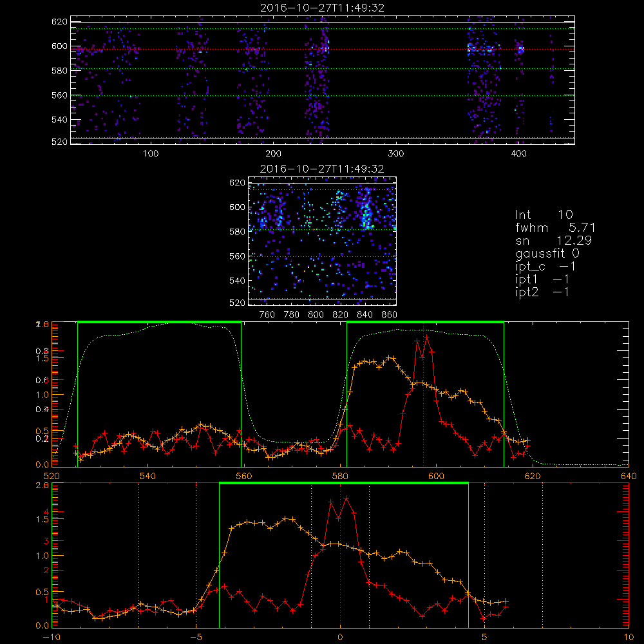This screenshot has width=644, height=644.
Task: Click x-axis label 540 of profile plot
Action: click(147, 476)
